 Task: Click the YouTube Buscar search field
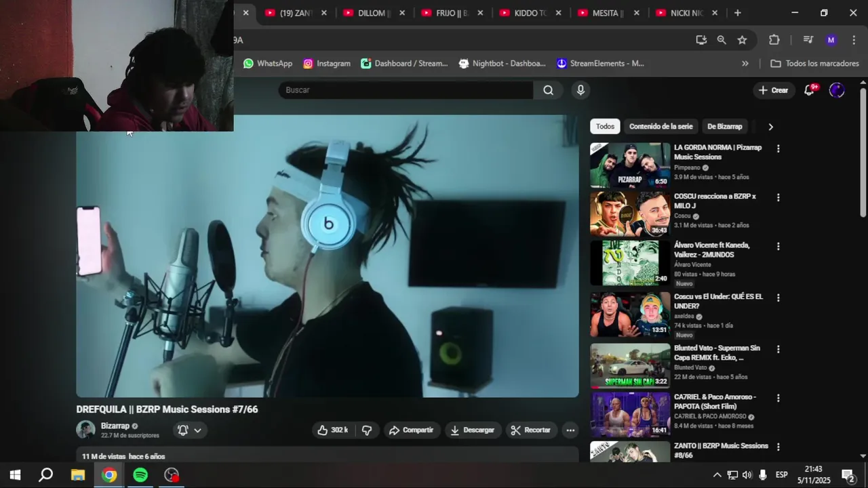[x=406, y=90]
